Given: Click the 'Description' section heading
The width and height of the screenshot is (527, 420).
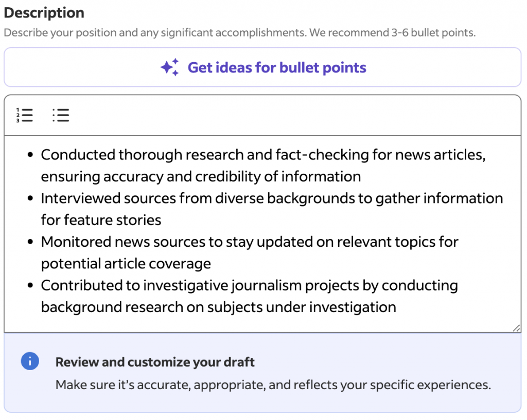Looking at the screenshot, I should [x=44, y=12].
